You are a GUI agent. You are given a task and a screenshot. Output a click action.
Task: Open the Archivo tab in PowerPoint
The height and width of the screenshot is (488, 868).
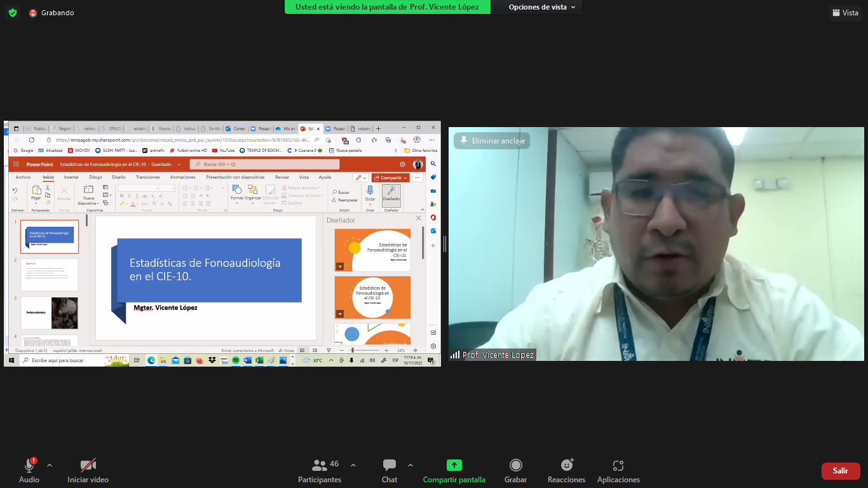point(23,177)
